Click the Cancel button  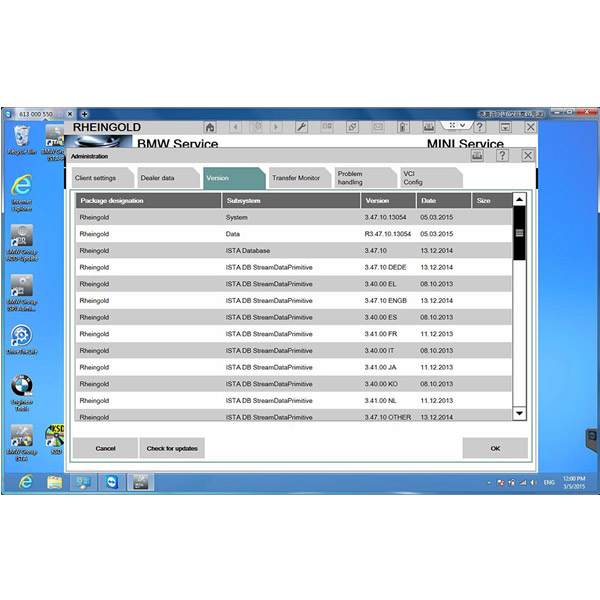[105, 448]
